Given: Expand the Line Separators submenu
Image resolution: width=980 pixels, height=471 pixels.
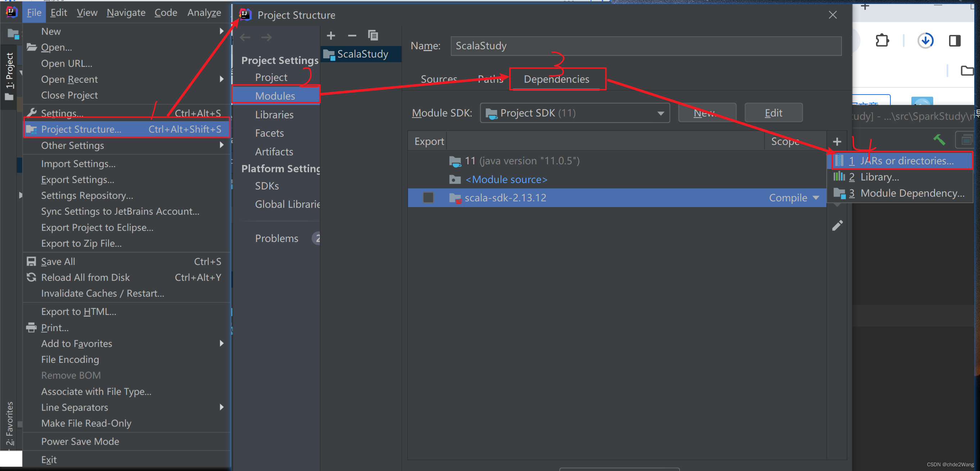Looking at the screenshot, I should 221,407.
